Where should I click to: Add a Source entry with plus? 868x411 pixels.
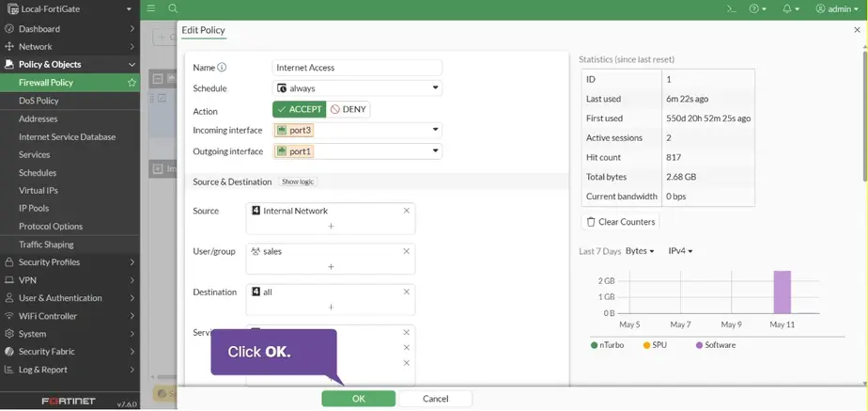pos(331,226)
